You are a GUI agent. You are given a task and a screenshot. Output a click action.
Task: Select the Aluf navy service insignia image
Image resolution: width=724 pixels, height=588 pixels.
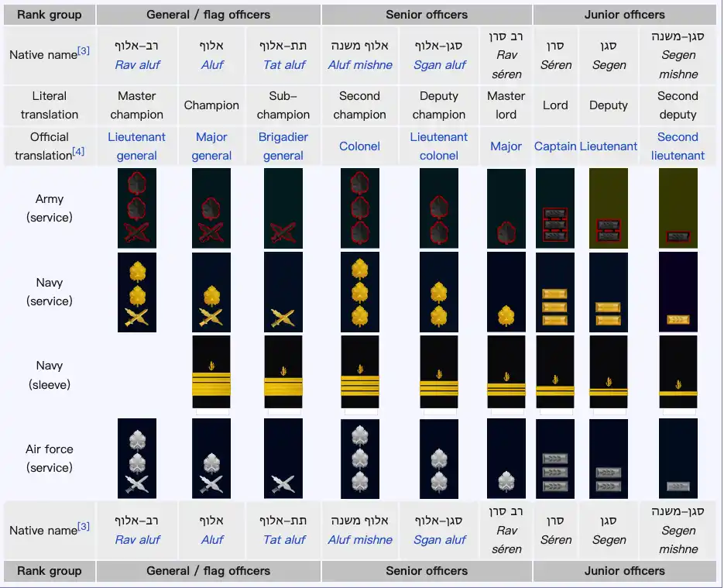(211, 292)
